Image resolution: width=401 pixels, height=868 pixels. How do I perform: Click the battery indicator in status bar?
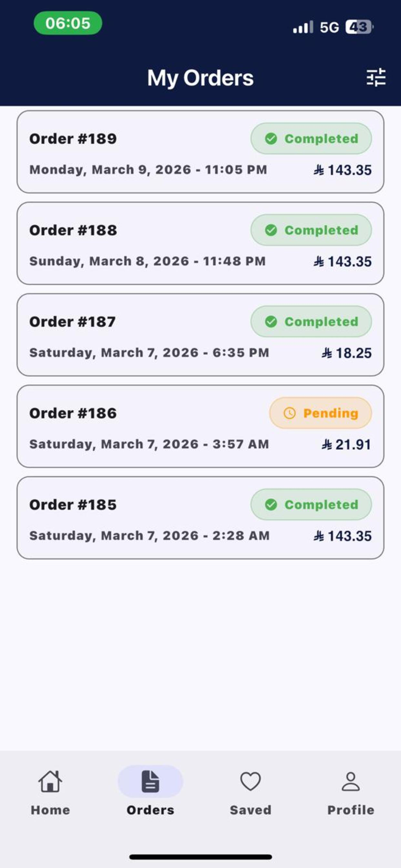pos(359,27)
